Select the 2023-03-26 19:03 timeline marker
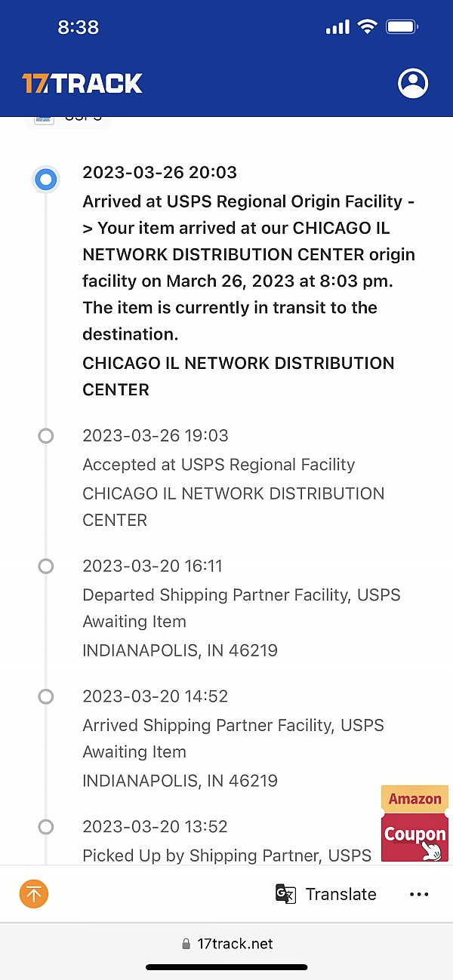This screenshot has width=453, height=980. point(46,435)
